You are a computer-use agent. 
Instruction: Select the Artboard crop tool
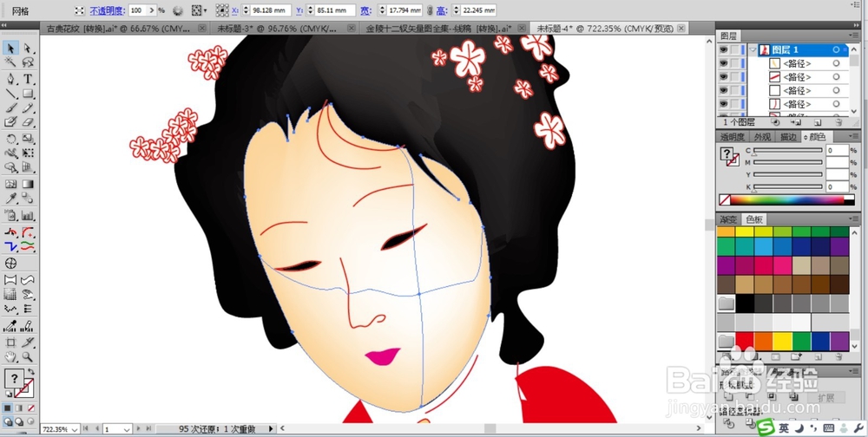pyautogui.click(x=10, y=342)
